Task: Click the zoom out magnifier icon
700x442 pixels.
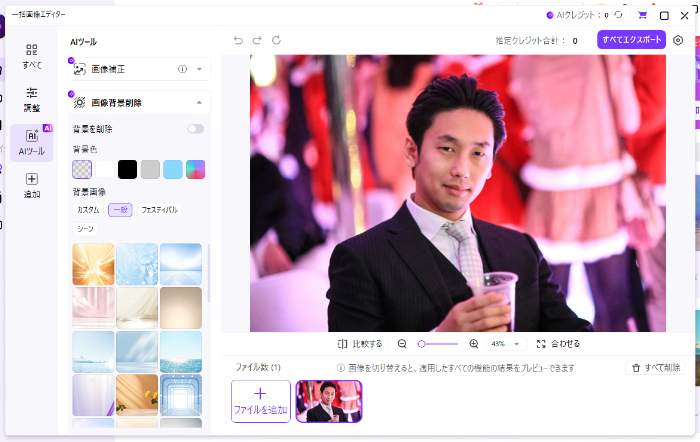Action: [x=402, y=343]
